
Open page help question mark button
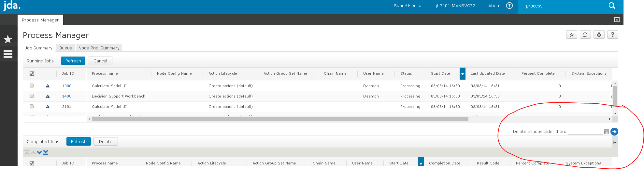click(613, 35)
